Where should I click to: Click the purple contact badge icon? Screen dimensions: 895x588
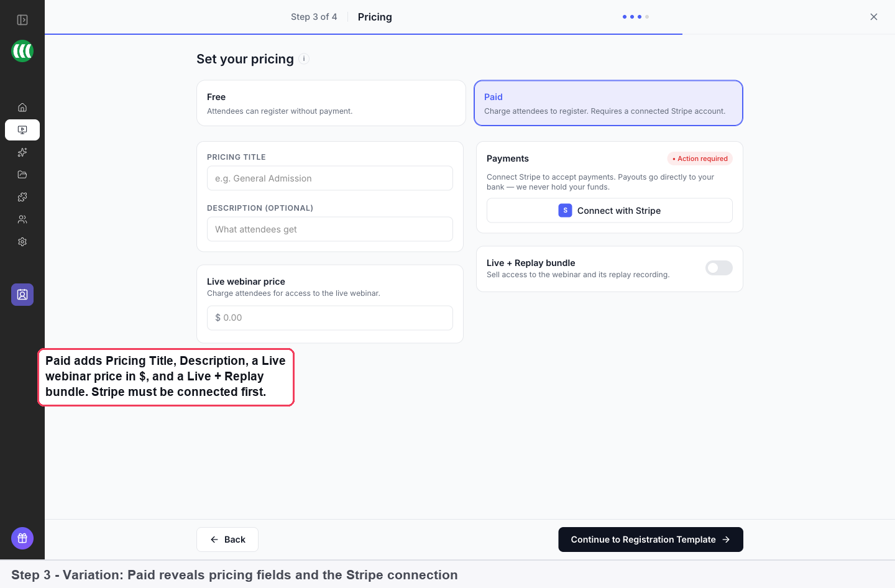[x=22, y=295]
